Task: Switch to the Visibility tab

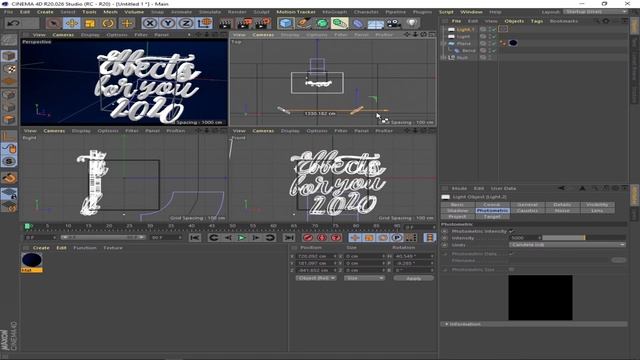Action: pos(597,204)
